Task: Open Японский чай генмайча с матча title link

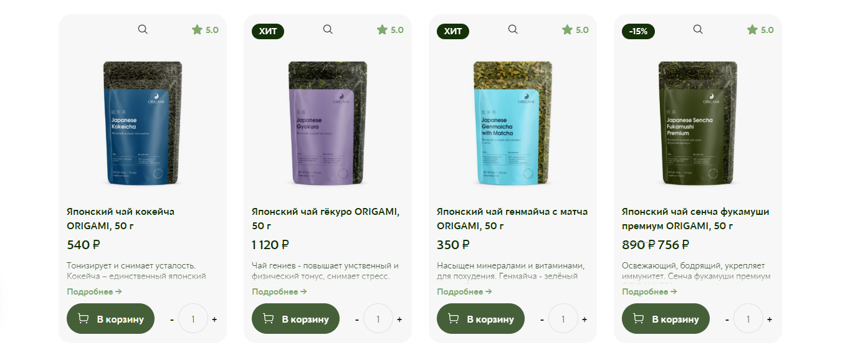Action: click(512, 219)
